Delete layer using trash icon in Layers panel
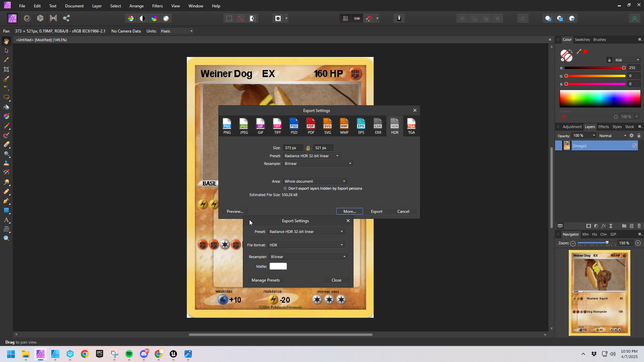The height and width of the screenshot is (362, 644). pyautogui.click(x=639, y=226)
